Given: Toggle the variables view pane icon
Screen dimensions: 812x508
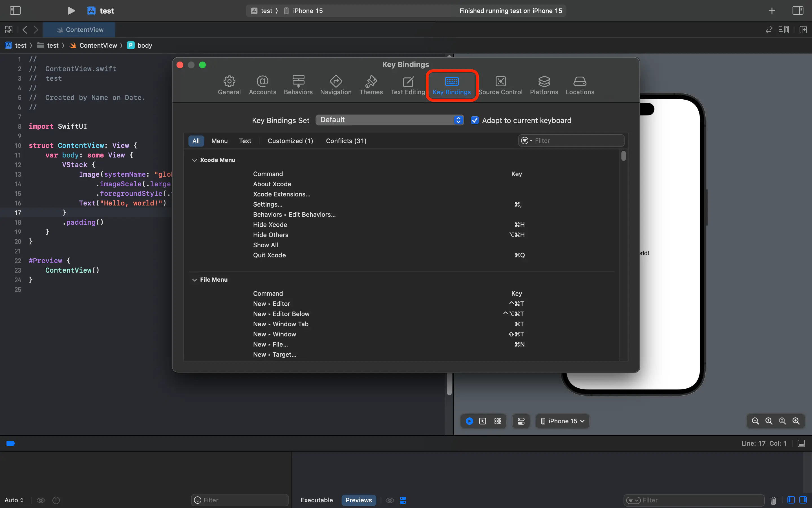Looking at the screenshot, I should [791, 500].
